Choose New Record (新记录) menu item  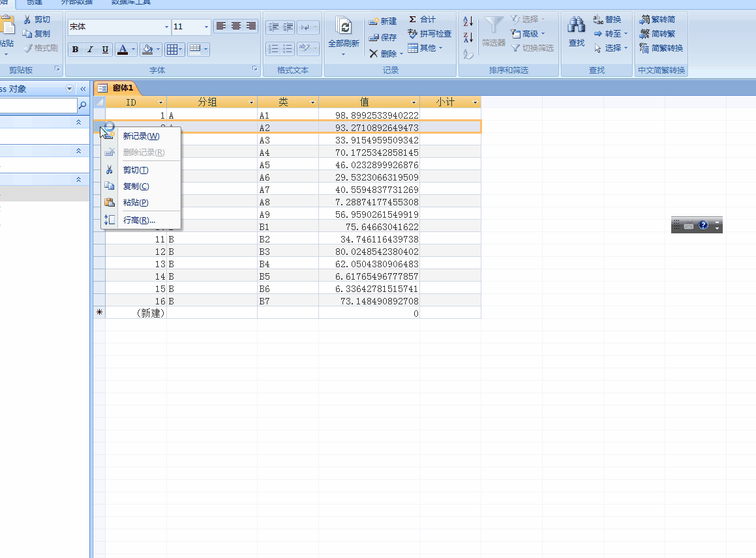click(141, 136)
